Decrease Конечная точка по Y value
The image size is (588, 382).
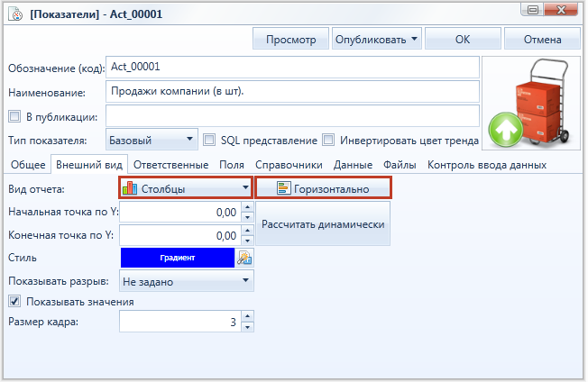click(247, 241)
